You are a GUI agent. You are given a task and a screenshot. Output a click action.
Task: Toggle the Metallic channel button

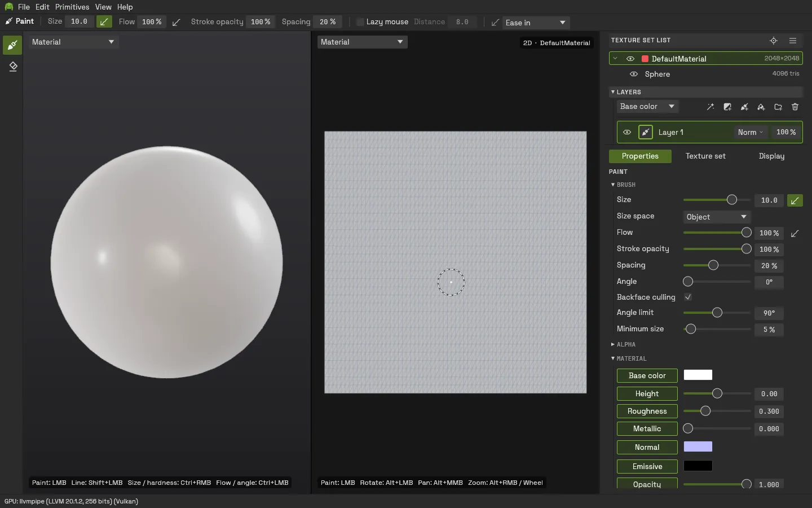(x=647, y=429)
